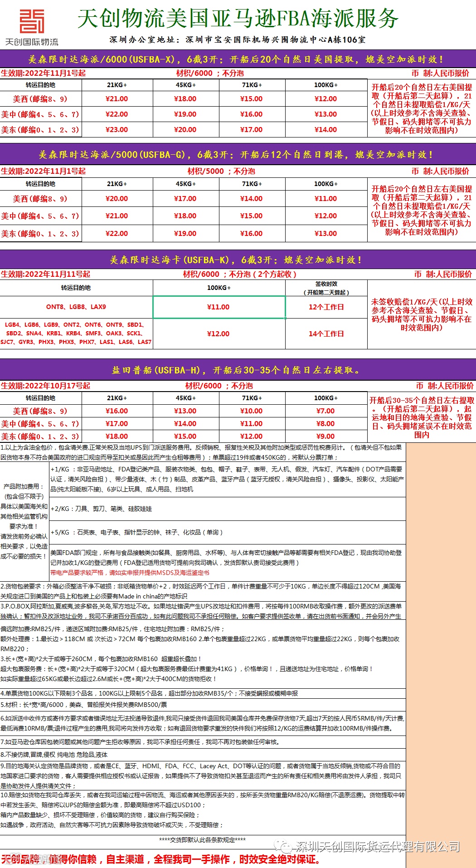476x868 pixels.
Task: Click clause 8 不接仿牌,冒牌,侵权 line
Action: pos(54,755)
